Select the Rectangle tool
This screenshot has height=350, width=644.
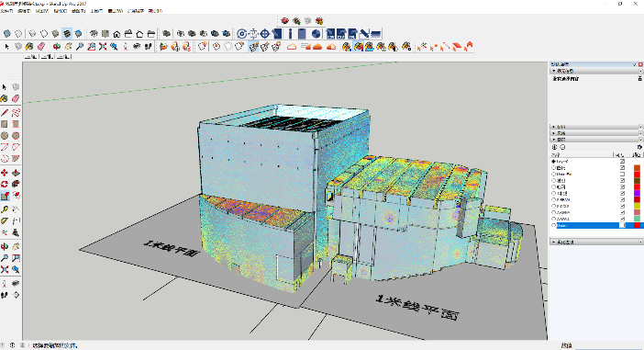5,124
